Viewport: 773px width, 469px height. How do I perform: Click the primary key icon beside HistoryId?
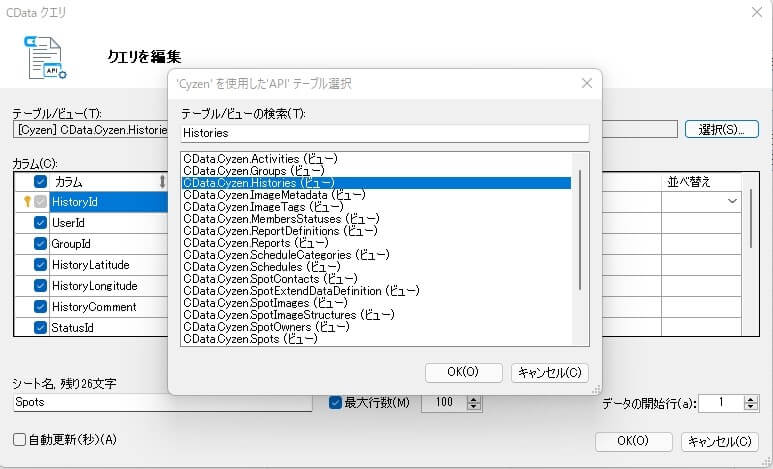pos(27,201)
